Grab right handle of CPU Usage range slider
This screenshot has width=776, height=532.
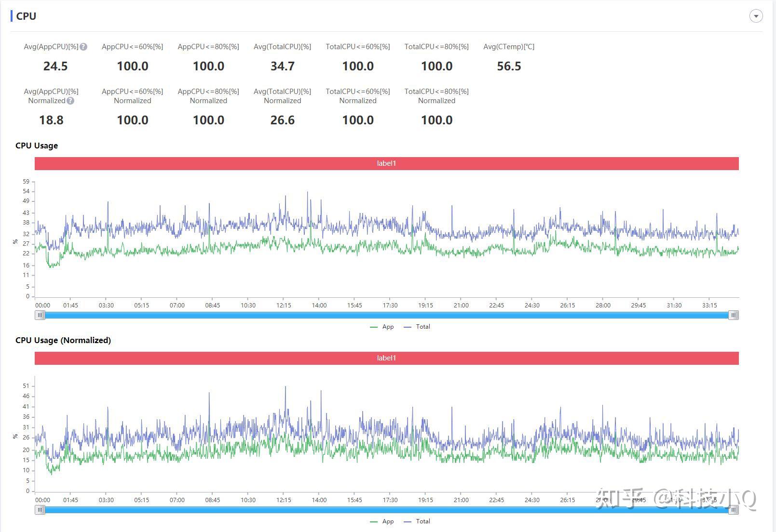(x=734, y=315)
